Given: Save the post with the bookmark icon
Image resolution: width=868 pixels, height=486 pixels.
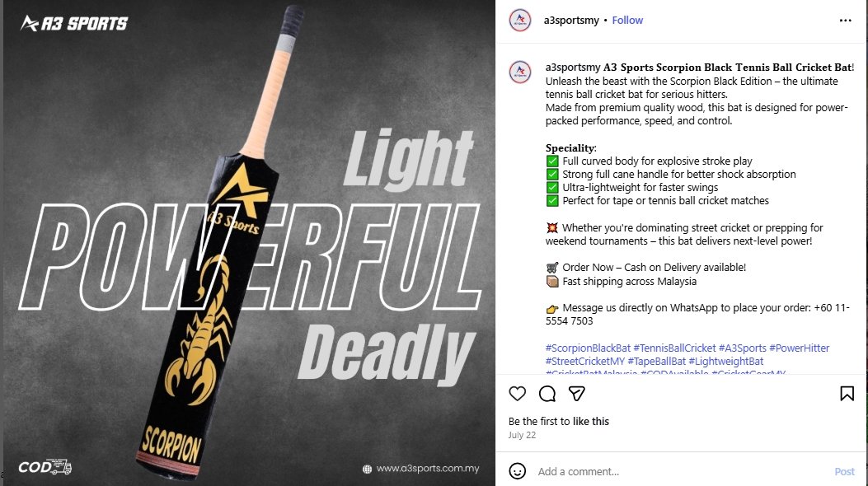Looking at the screenshot, I should [847, 394].
